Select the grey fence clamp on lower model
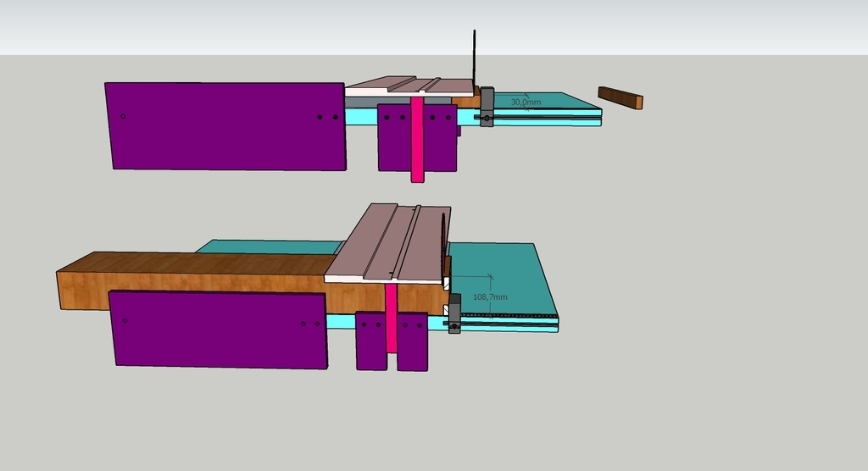Screen dimensions: 868x471 [x=454, y=313]
